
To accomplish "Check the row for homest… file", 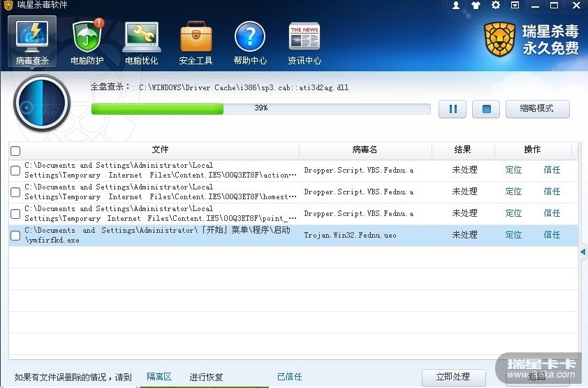I will (x=15, y=192).
